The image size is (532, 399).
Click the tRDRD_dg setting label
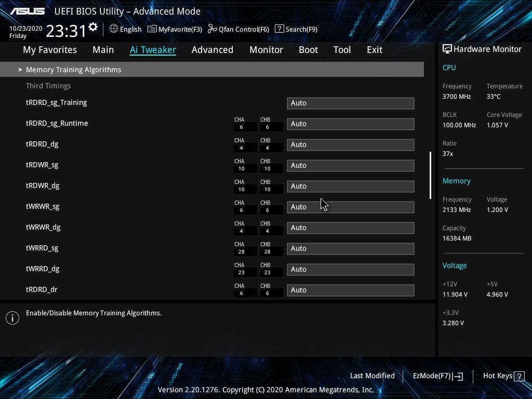(x=42, y=144)
